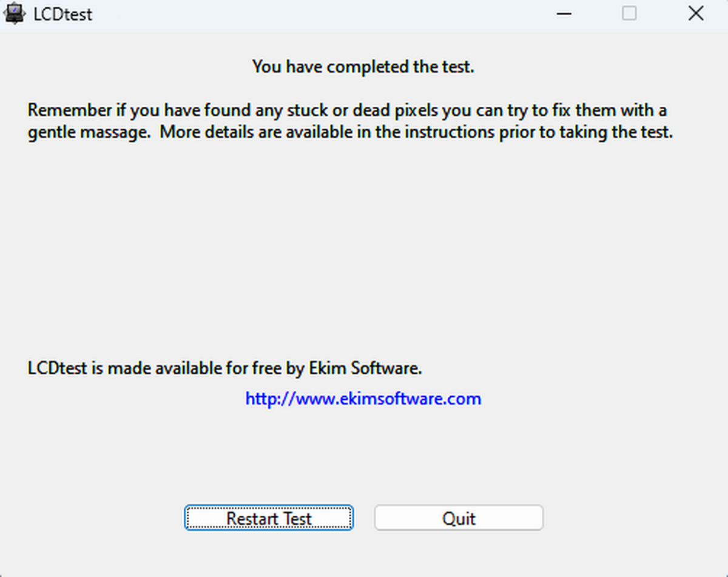Click the words "gentle massage"
Image resolution: width=728 pixels, height=577 pixels.
[x=89, y=132]
